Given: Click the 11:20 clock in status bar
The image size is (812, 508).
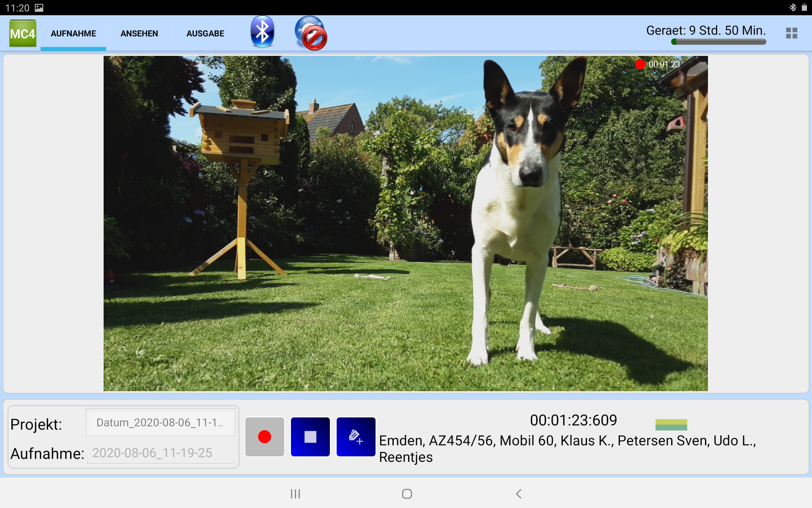Looking at the screenshot, I should point(17,8).
